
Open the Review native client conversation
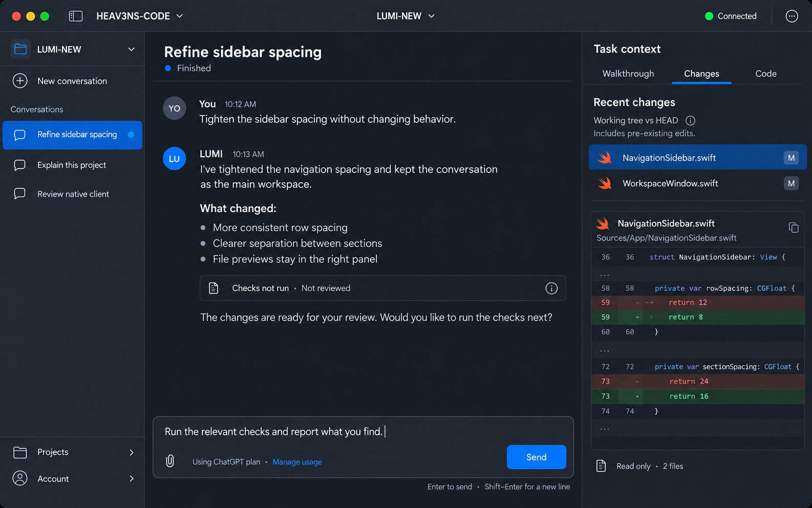[x=72, y=194]
